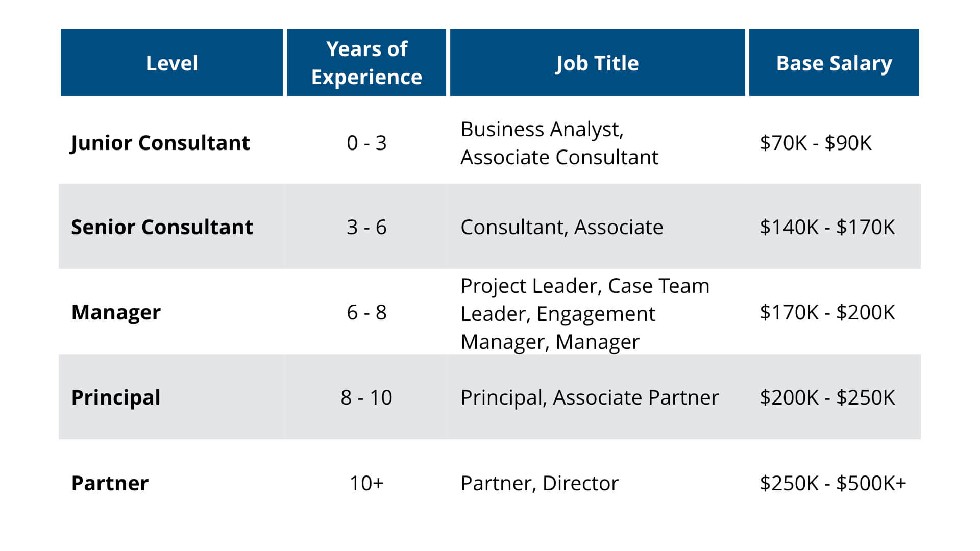Select the Years of Experience header
Image resolution: width=980 pixels, height=551 pixels.
[366, 63]
